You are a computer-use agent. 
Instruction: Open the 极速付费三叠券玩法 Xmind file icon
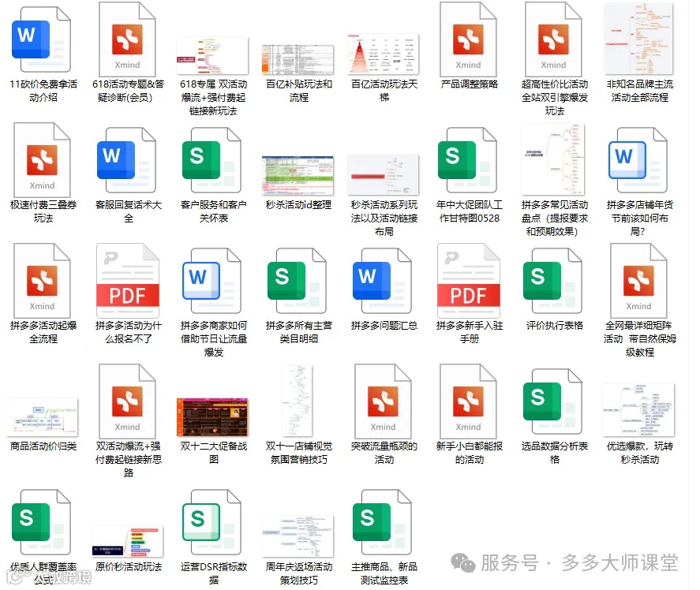coord(42,160)
